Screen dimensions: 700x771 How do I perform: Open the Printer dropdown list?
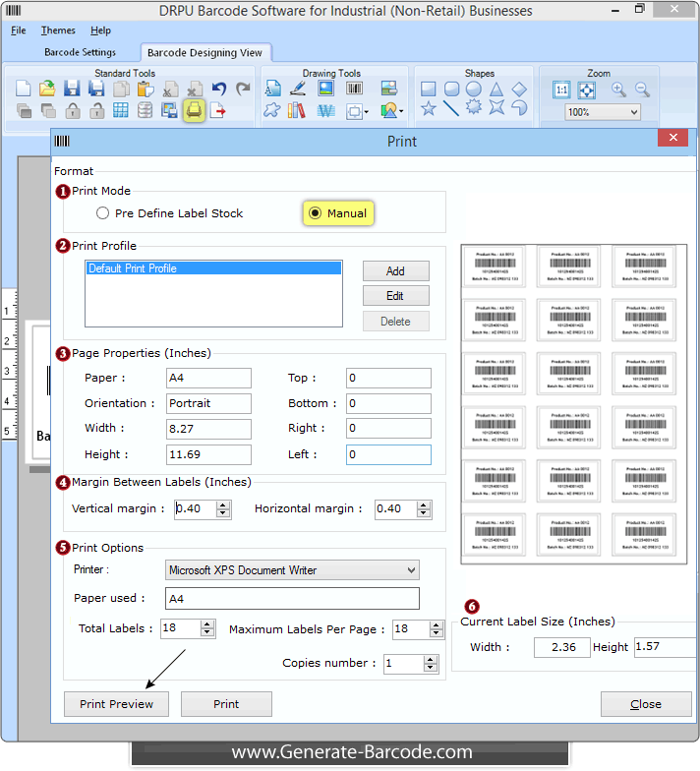tap(411, 570)
